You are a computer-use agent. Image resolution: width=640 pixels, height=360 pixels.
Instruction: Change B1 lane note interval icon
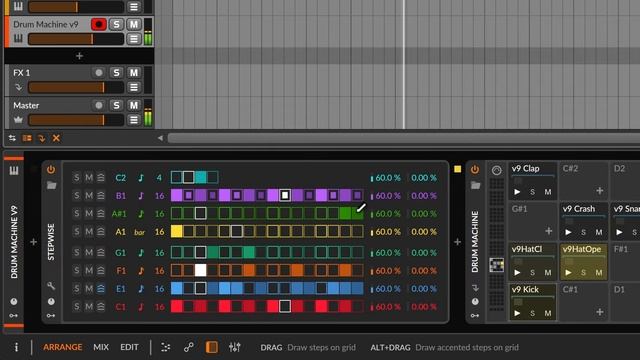141,196
